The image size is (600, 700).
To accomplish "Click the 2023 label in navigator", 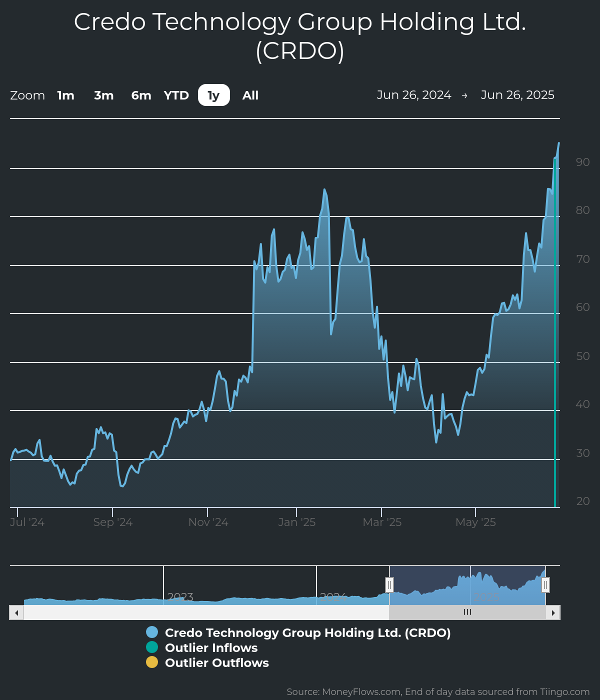I will (180, 597).
